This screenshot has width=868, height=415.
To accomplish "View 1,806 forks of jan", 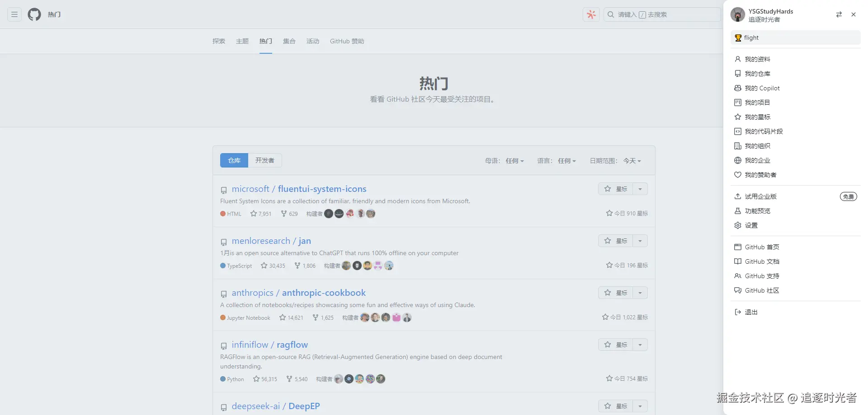I will click(305, 266).
